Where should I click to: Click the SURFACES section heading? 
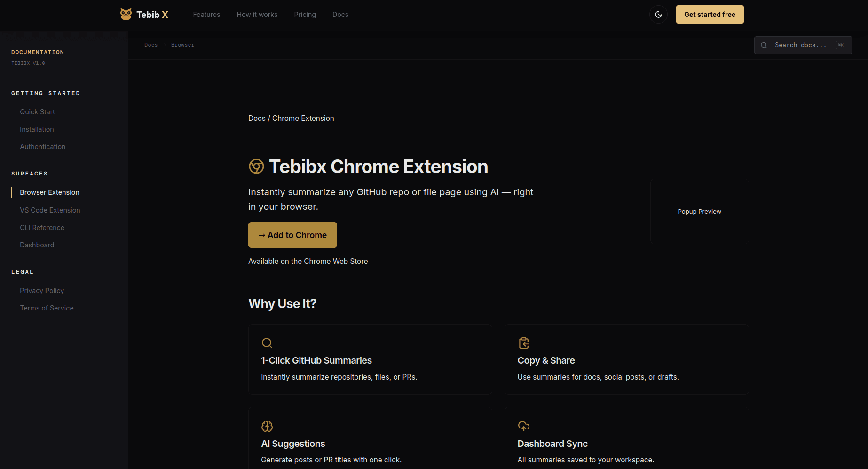tap(30, 174)
